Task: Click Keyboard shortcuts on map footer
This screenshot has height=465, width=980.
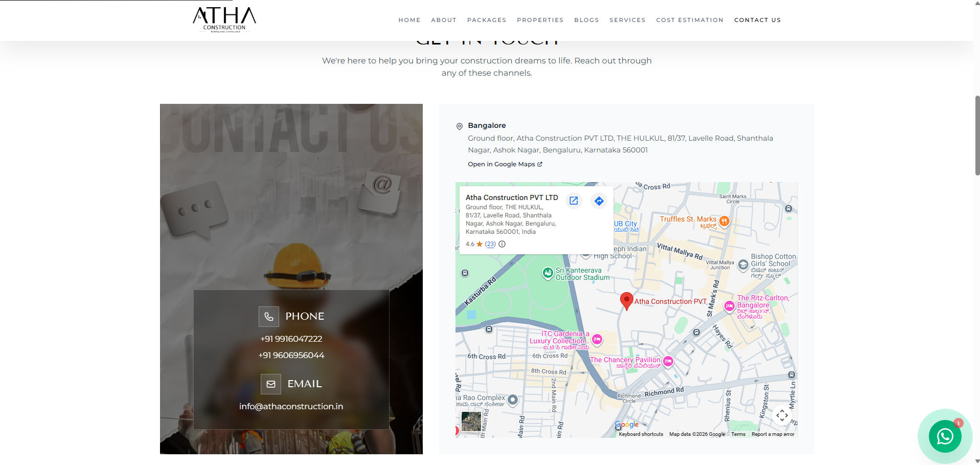Action: (x=641, y=434)
